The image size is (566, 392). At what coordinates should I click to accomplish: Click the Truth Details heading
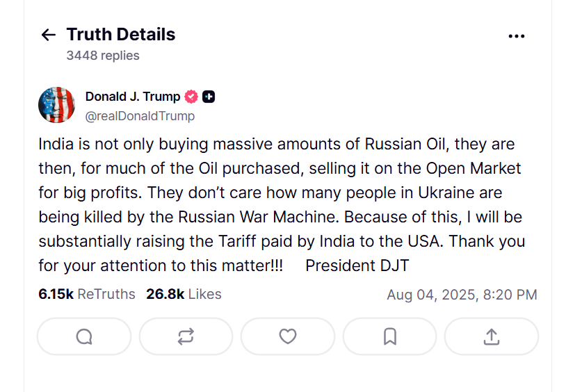[x=121, y=34]
